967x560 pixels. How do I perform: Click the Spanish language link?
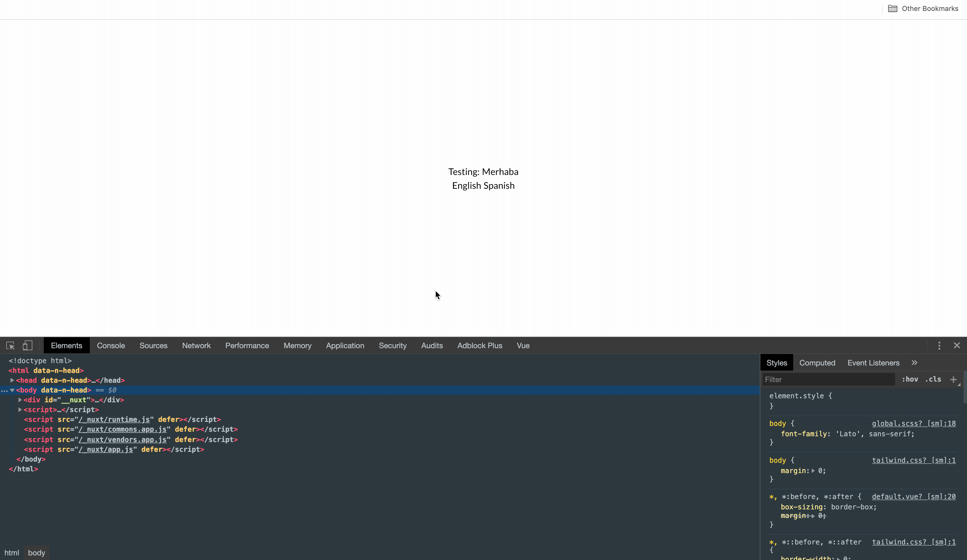[x=499, y=186]
